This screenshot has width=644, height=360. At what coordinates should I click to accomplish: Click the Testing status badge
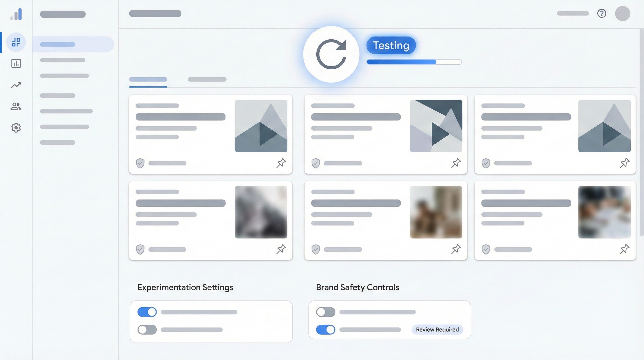click(391, 45)
